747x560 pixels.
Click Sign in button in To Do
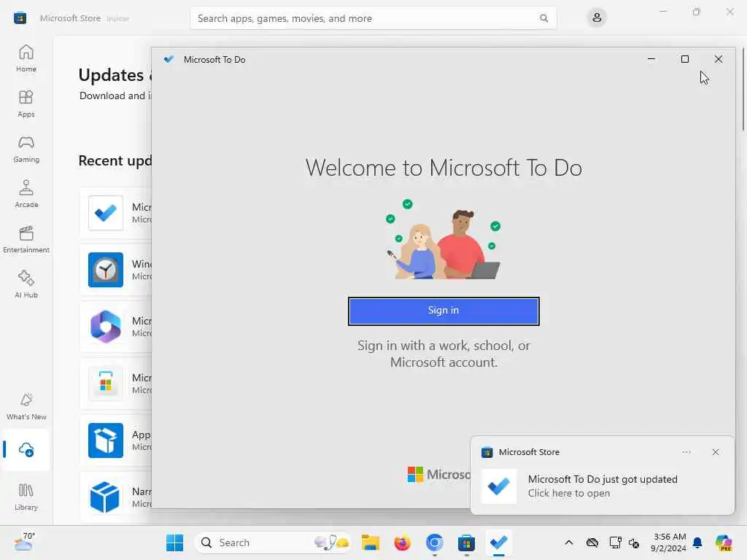point(444,311)
